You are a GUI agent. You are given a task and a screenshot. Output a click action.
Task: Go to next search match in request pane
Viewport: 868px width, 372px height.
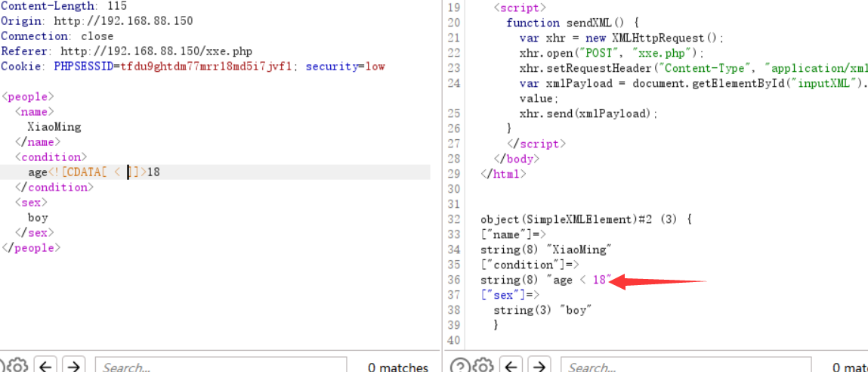pyautogui.click(x=73, y=366)
